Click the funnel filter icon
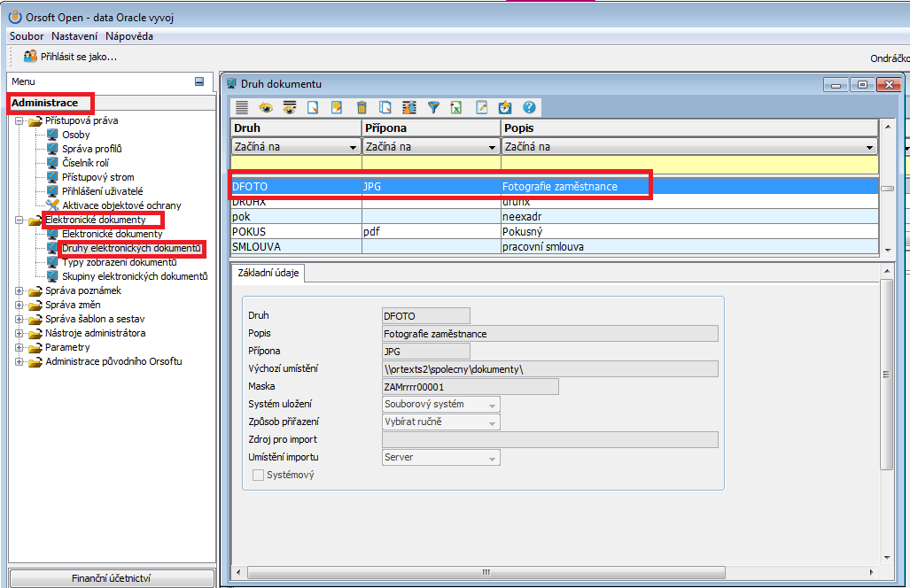The width and height of the screenshot is (910, 588). [x=433, y=107]
